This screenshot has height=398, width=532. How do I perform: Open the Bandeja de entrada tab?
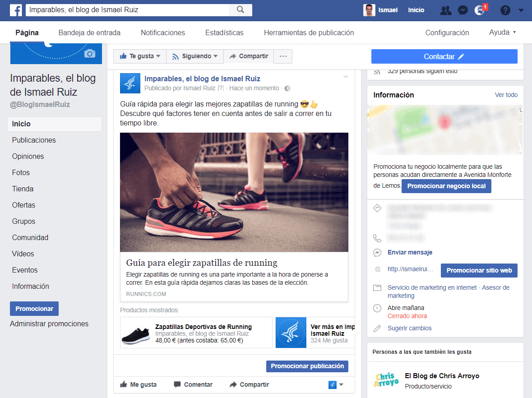coord(89,32)
